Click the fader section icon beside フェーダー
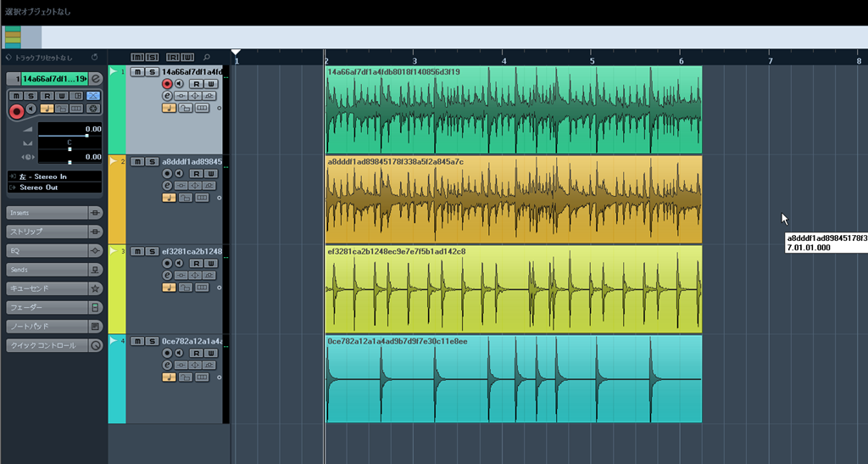This screenshot has width=868, height=464. (95, 307)
